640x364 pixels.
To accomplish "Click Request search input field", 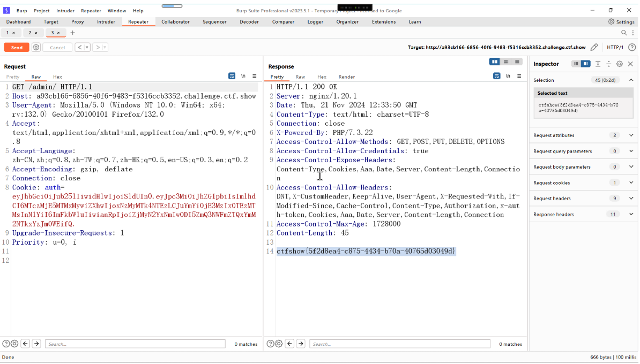I will click(135, 344).
